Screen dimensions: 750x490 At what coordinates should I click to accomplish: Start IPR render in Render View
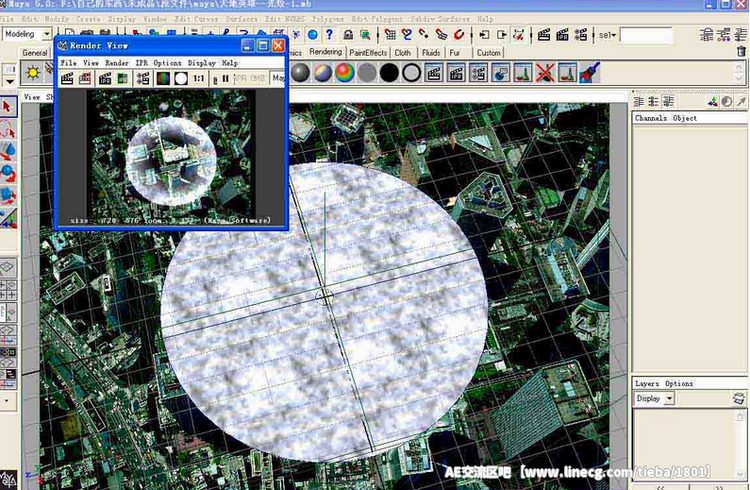[x=105, y=78]
